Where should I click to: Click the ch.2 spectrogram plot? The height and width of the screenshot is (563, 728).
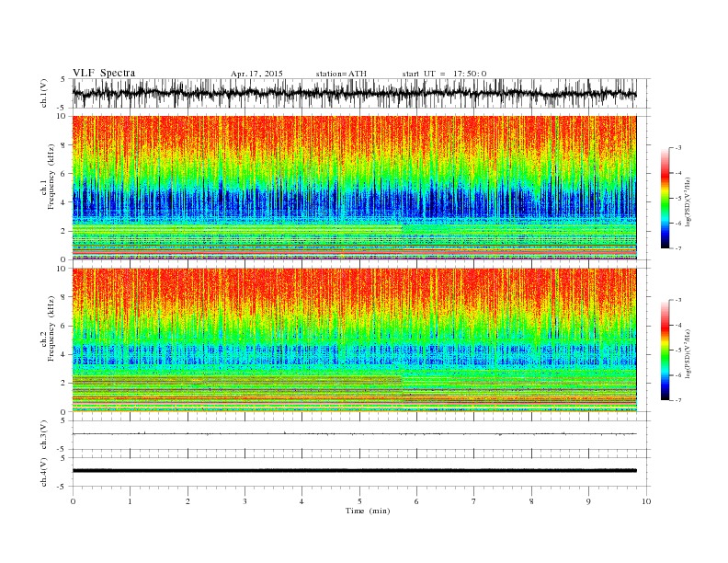click(354, 339)
